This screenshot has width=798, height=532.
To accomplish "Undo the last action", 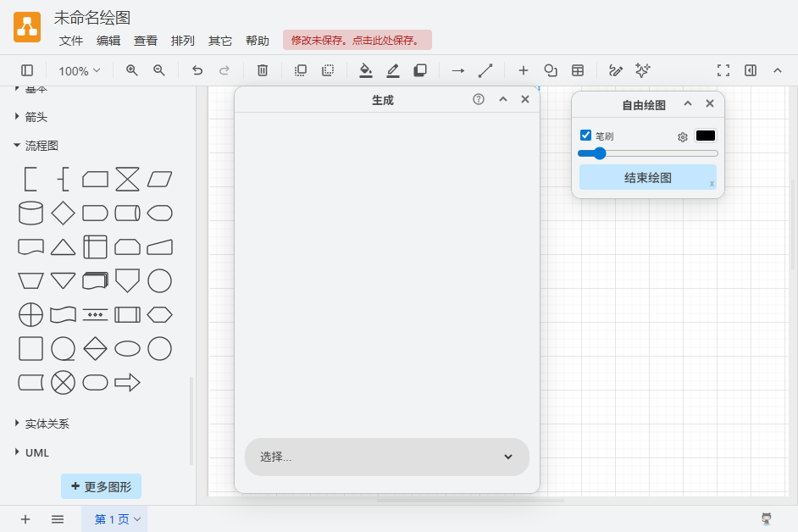I will (197, 70).
